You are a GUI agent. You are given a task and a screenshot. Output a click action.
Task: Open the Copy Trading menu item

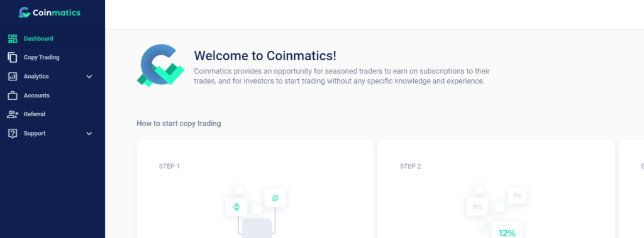[53, 57]
